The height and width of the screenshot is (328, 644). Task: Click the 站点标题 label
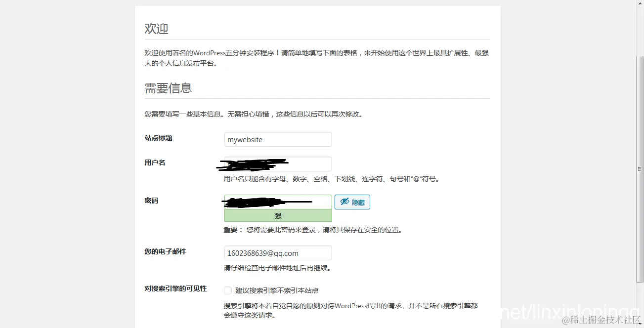[x=159, y=138]
